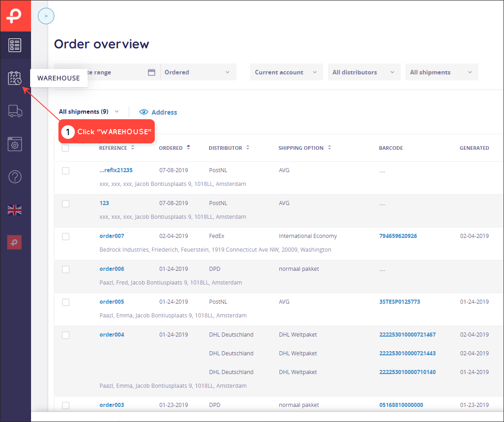Click the WAREHOUSE tooltip menu label
The width and height of the screenshot is (504, 422).
tap(58, 78)
